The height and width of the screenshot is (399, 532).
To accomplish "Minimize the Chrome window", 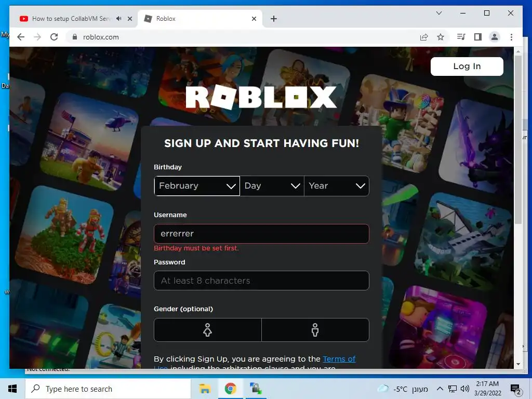I will pyautogui.click(x=463, y=13).
